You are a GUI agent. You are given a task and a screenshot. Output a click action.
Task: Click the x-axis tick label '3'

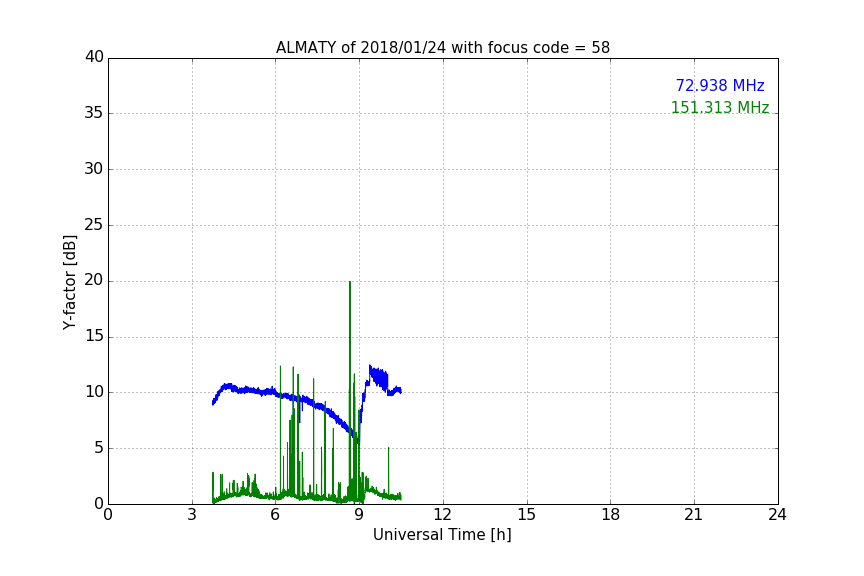(x=192, y=515)
